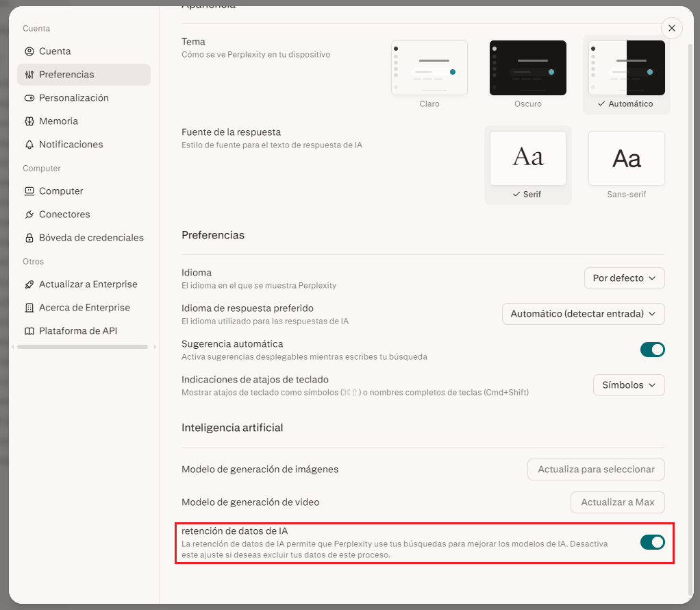Click the 'Actualizar a Max' button
700x610 pixels.
(617, 502)
